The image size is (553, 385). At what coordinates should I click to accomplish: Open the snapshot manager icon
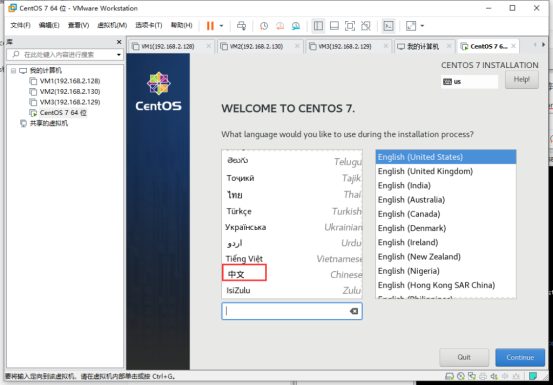click(x=296, y=26)
